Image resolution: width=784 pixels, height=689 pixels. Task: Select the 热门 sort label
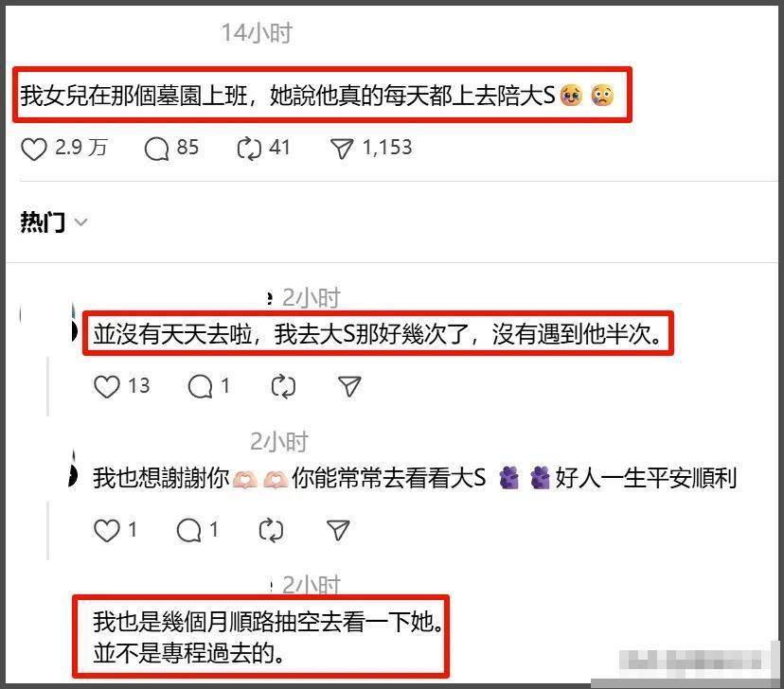pyautogui.click(x=43, y=221)
